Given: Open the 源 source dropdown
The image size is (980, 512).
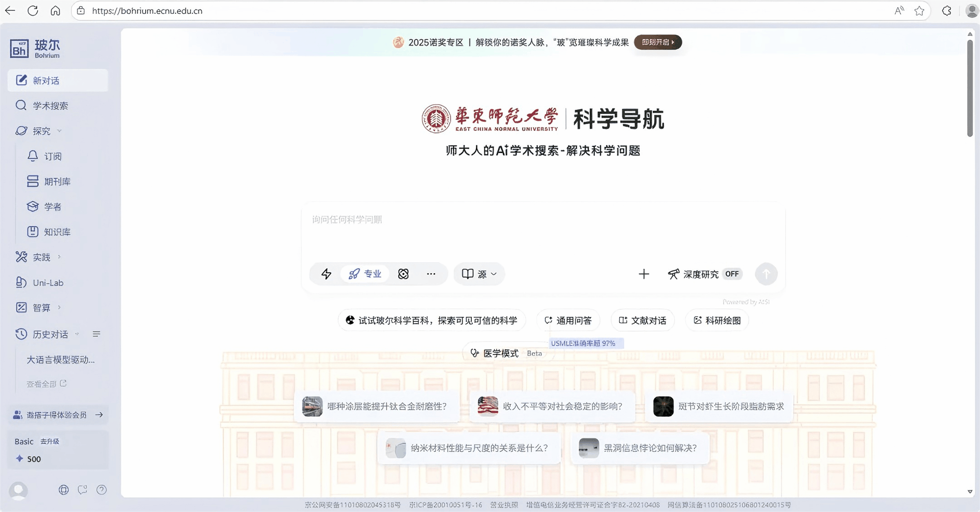Looking at the screenshot, I should [x=479, y=274].
